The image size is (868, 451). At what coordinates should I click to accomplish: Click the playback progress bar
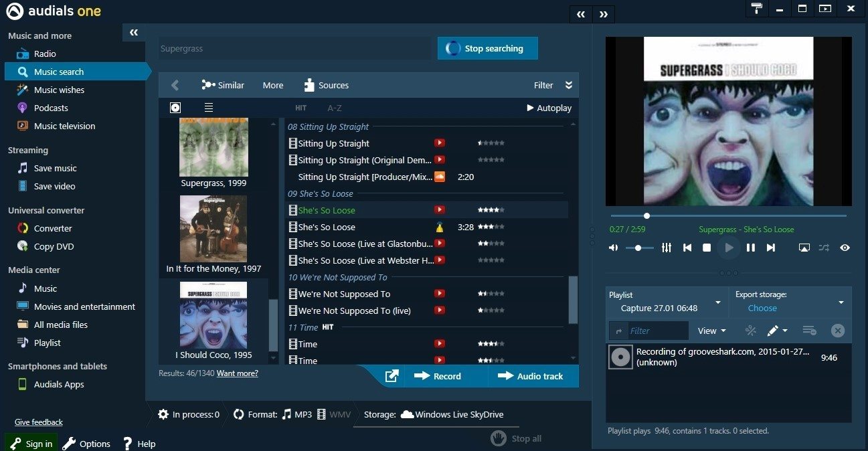[728, 215]
